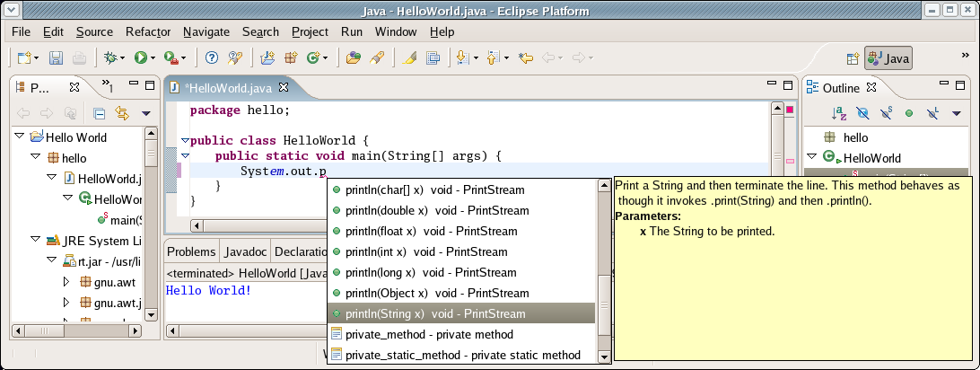This screenshot has height=370, width=980.
Task: Choose println(Object x) completion proposal
Action: 462,293
